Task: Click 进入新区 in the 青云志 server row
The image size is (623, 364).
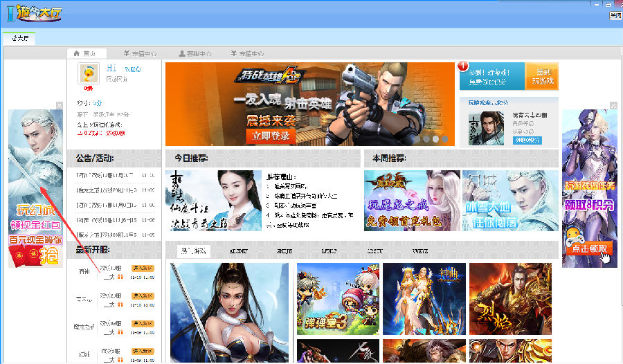Action: 143,295
